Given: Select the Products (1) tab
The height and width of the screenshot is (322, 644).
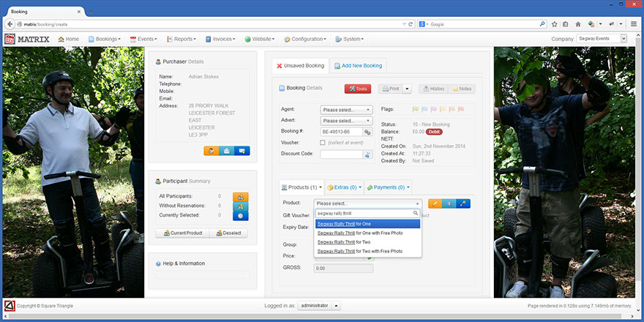Looking at the screenshot, I should (302, 187).
